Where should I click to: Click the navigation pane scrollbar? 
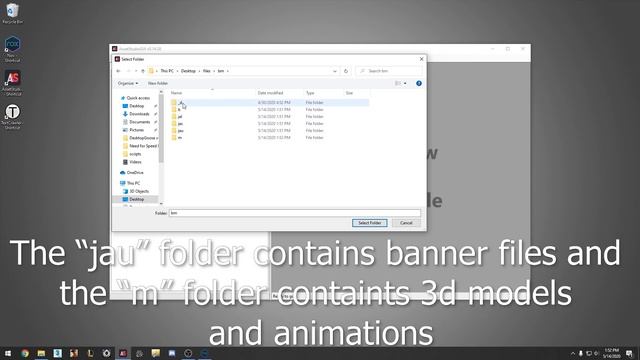161,129
